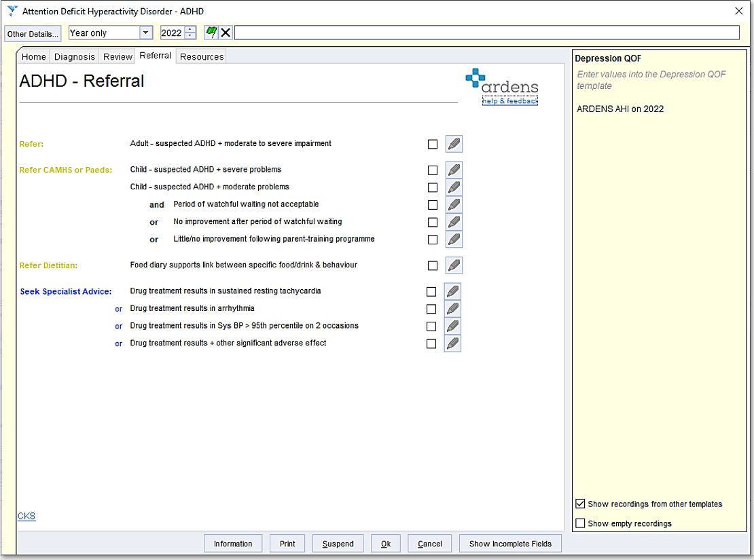Open the help & feedback link
Screen dimensions: 754x560
click(x=509, y=101)
